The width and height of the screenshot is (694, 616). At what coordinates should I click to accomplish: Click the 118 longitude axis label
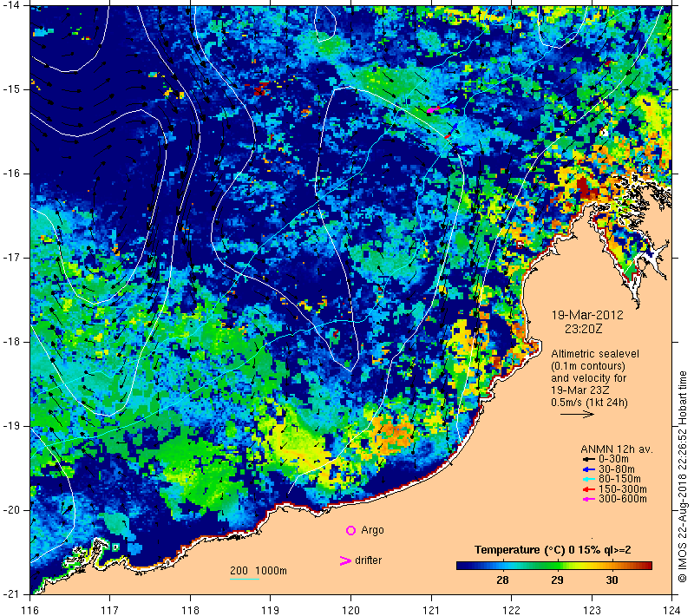click(x=190, y=610)
